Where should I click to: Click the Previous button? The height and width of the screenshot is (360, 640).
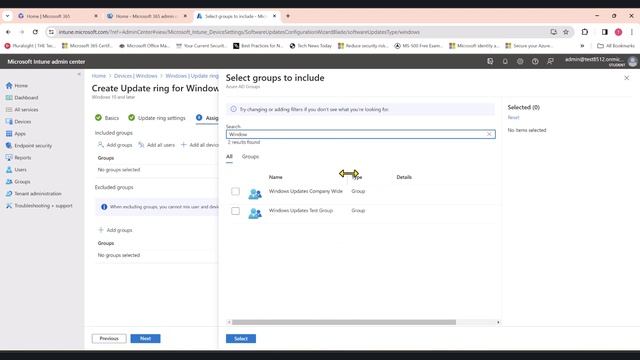(109, 339)
